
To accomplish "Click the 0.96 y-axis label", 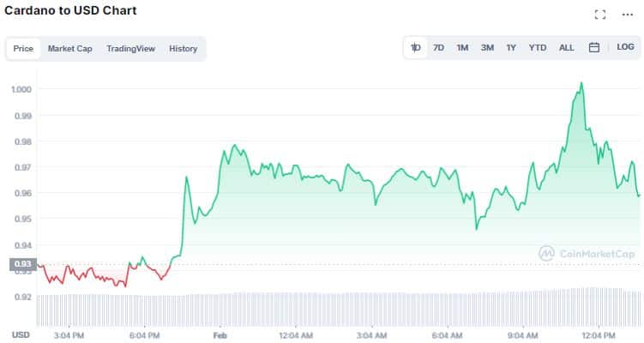I will click(23, 193).
